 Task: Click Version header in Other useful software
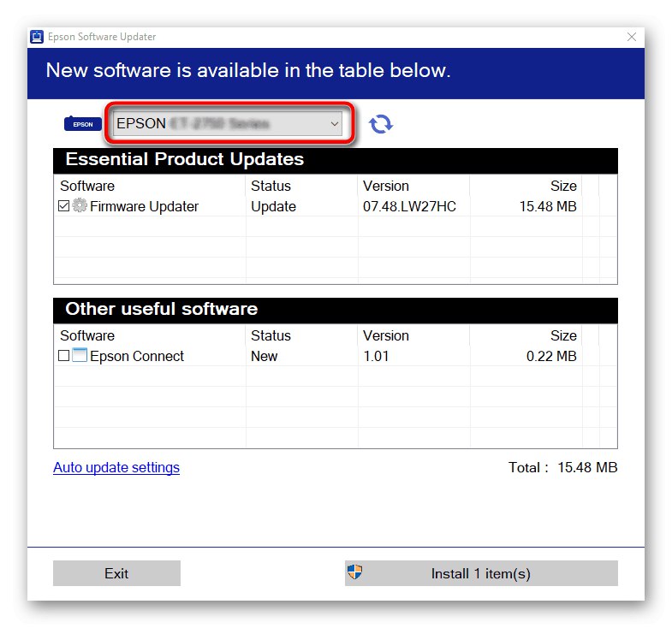[386, 335]
